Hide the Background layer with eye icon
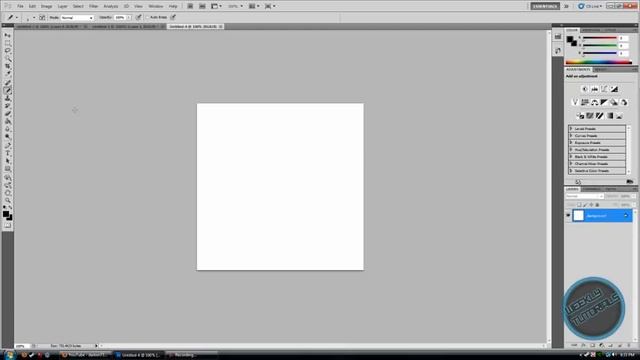640x360 pixels. (568, 216)
